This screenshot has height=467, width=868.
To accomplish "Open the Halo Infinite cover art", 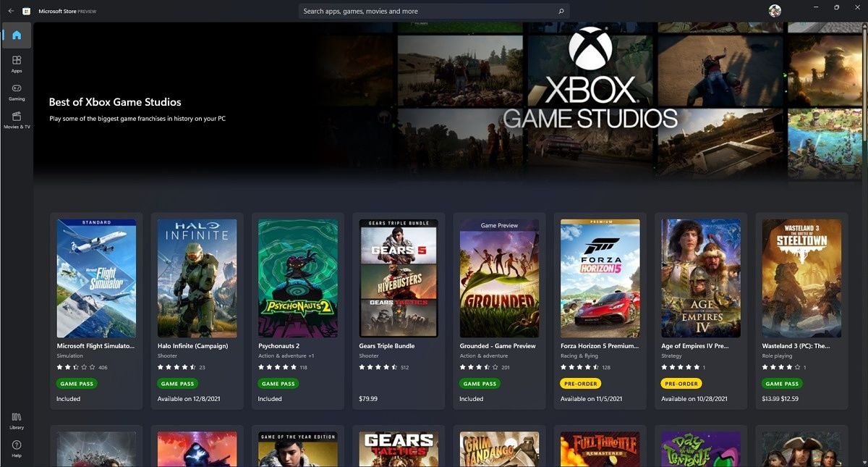I will [x=197, y=278].
